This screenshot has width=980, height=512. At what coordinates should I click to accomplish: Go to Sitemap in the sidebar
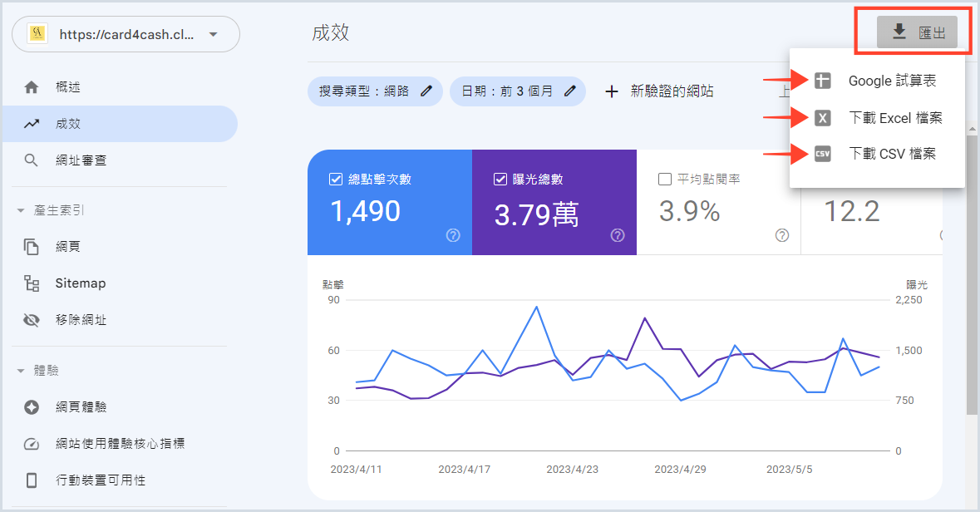(x=80, y=283)
